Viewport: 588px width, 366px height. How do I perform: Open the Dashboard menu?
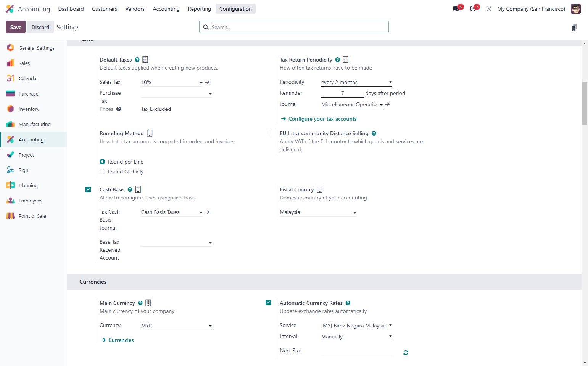tap(71, 9)
